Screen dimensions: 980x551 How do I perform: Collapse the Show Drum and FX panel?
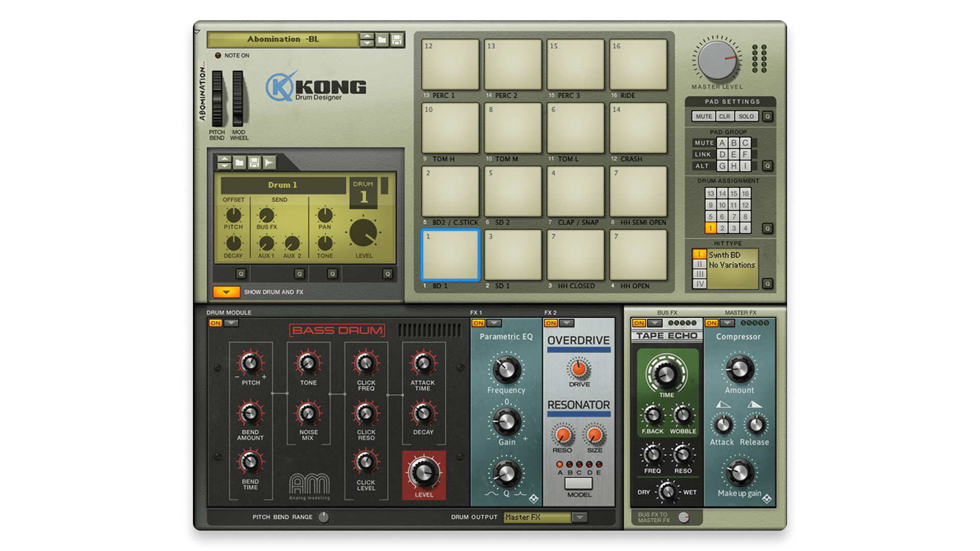[x=226, y=292]
